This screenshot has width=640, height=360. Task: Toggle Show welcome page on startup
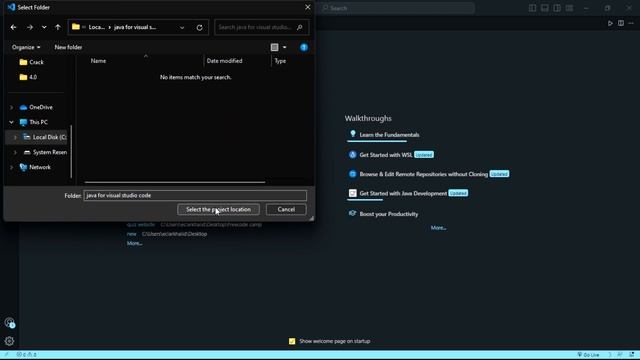point(292,341)
